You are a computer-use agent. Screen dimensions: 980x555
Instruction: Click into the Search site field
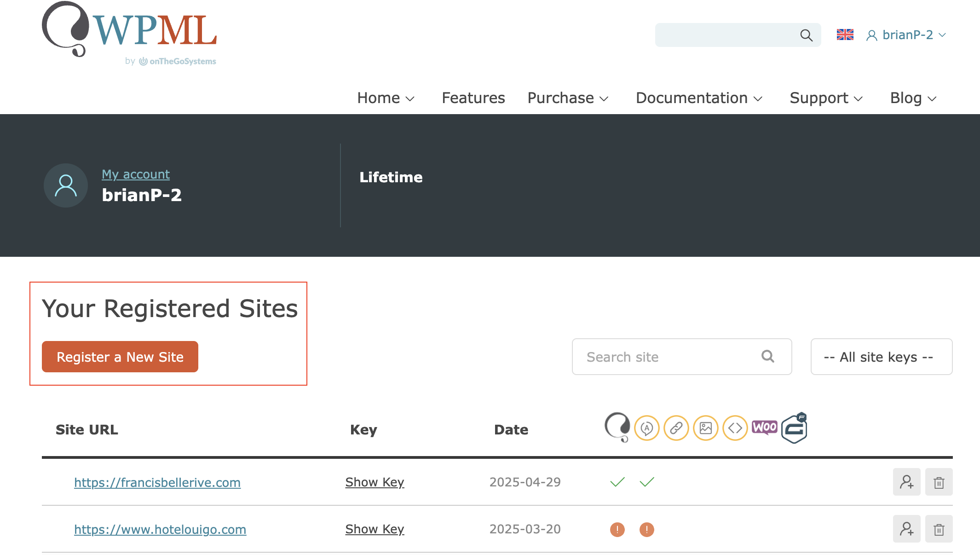point(667,357)
